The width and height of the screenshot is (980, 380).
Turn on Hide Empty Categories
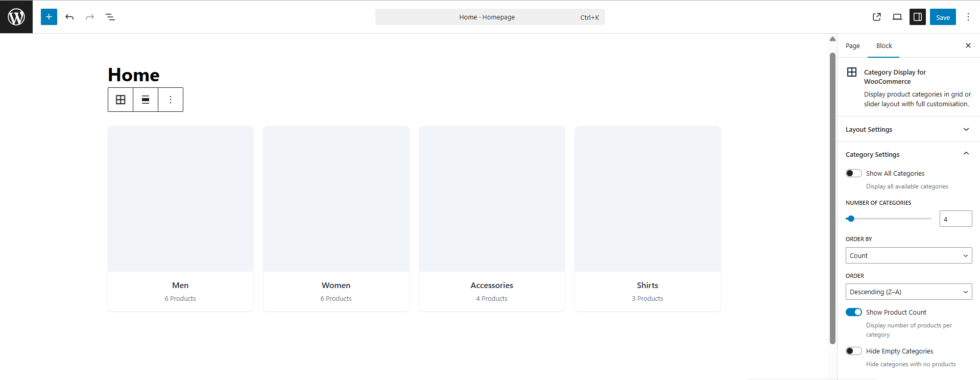tap(854, 351)
